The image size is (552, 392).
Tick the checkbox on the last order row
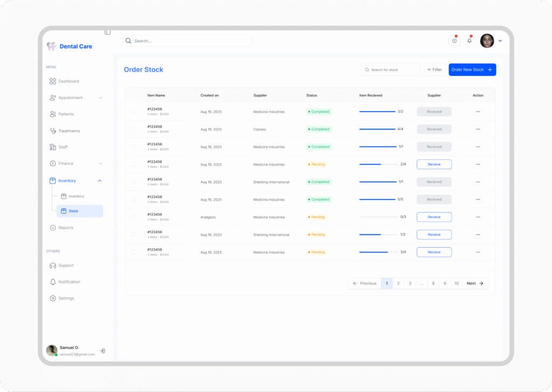(134, 252)
